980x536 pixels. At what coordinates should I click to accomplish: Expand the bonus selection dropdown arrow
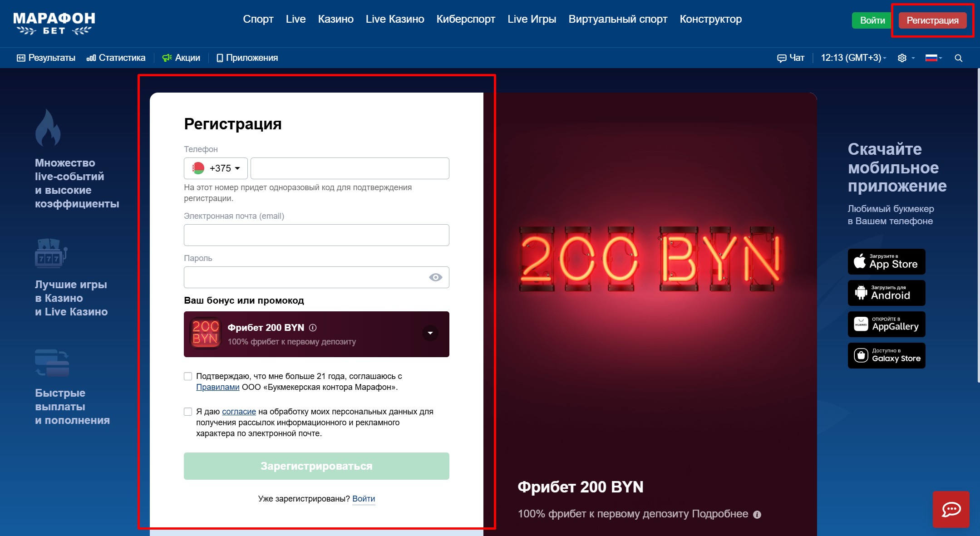tap(430, 333)
